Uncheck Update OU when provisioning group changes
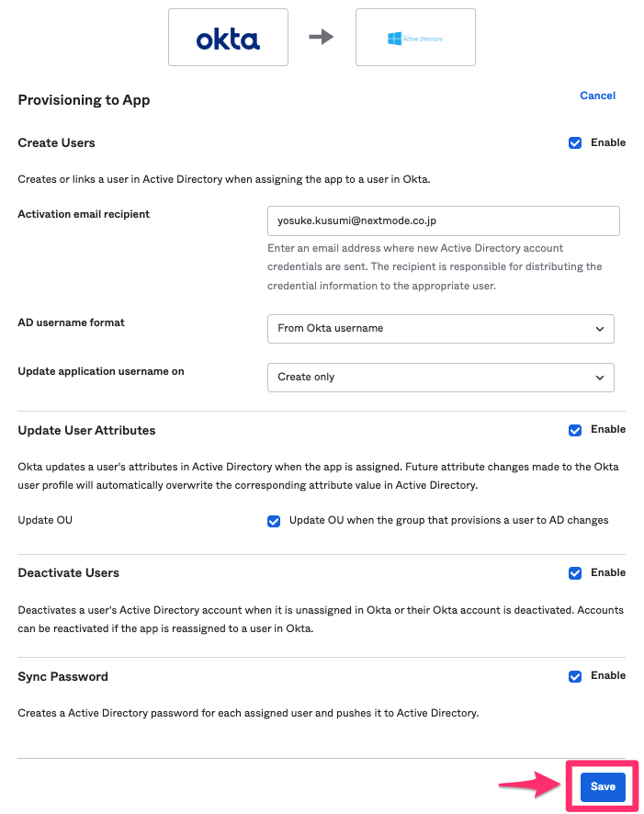 (x=274, y=521)
